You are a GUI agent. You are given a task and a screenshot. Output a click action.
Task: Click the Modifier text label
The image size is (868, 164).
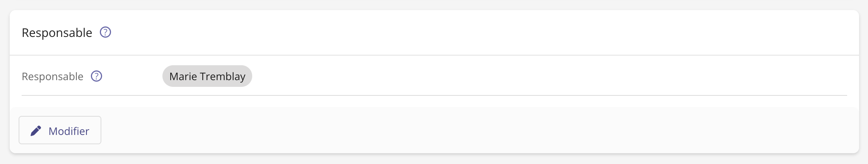coord(69,131)
